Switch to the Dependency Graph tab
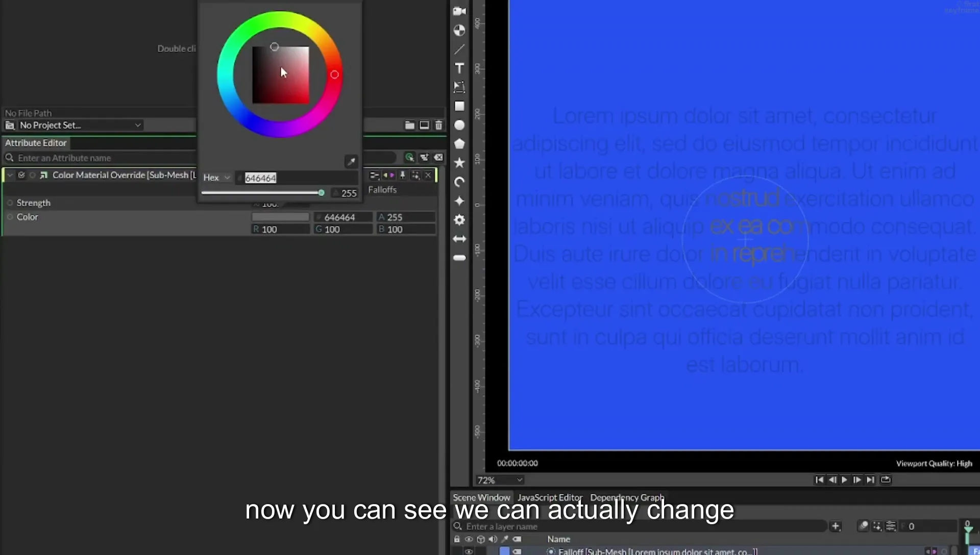Image resolution: width=980 pixels, height=555 pixels. pos(627,497)
